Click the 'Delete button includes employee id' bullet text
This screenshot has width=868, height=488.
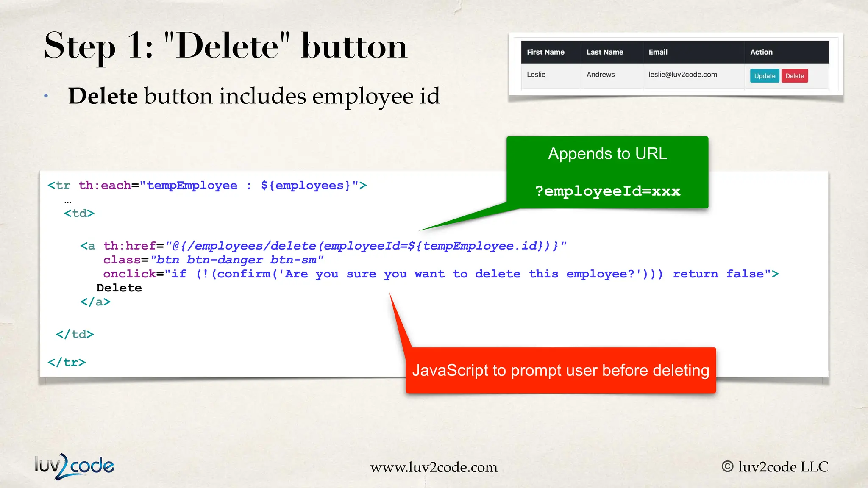point(254,96)
